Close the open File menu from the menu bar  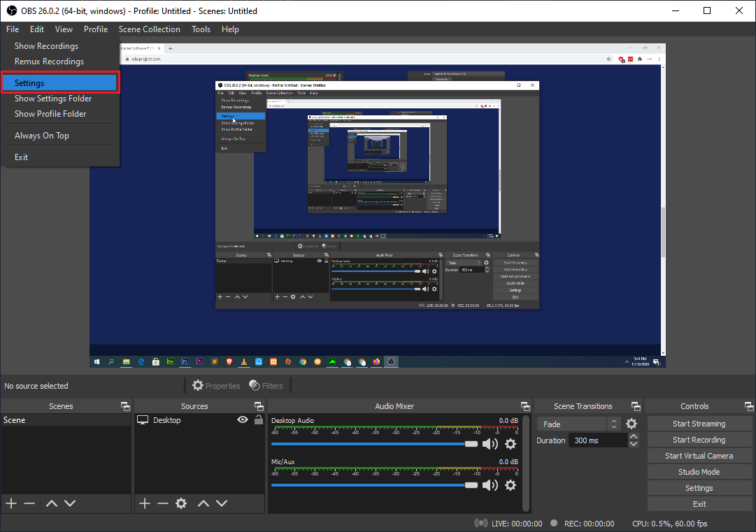coord(13,29)
